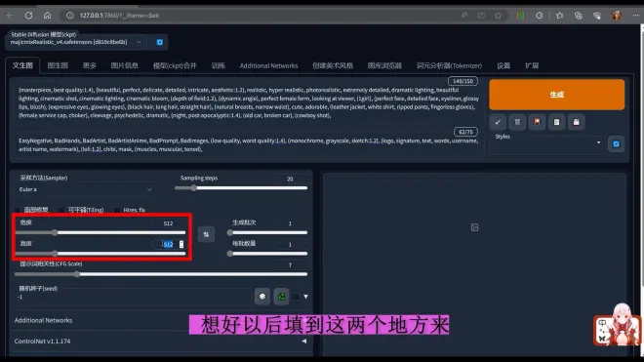Tick the extra seed checkbox beside the recycle icon

point(296,297)
